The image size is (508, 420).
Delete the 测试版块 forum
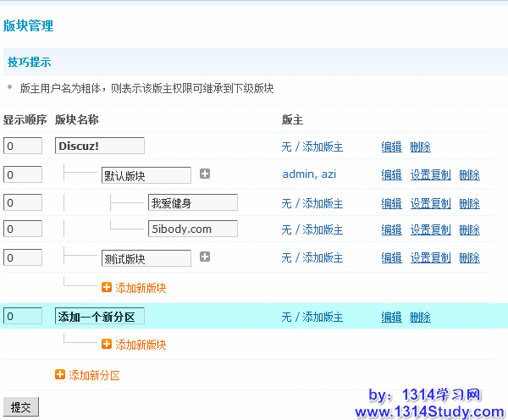469,257
